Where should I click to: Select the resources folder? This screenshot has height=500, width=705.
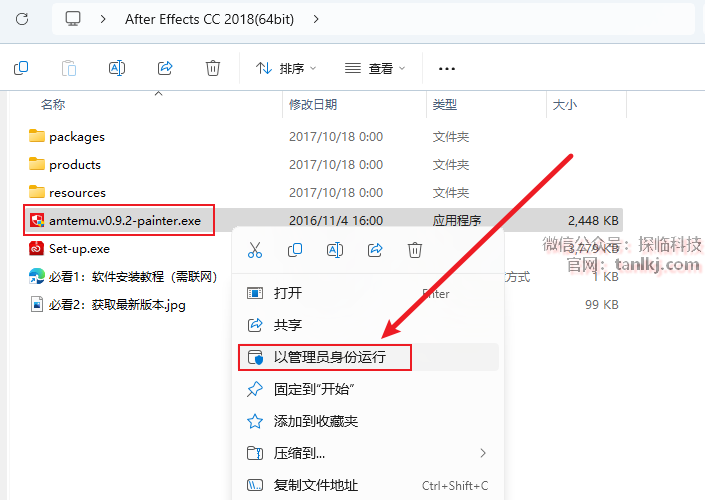tap(77, 193)
